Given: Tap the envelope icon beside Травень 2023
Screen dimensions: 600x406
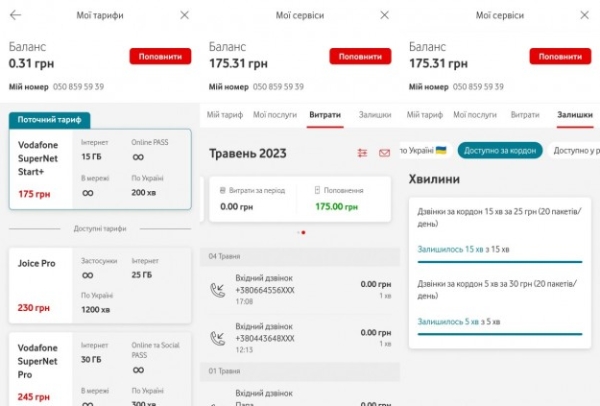Looking at the screenshot, I should (x=384, y=153).
